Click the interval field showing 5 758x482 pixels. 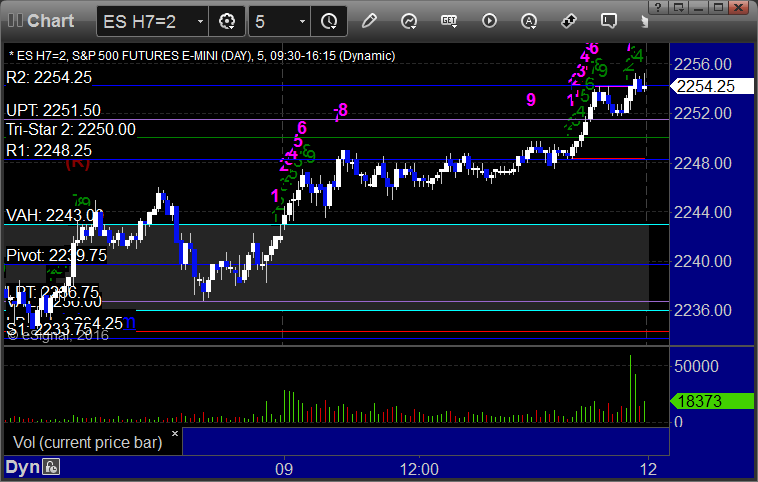coord(272,21)
